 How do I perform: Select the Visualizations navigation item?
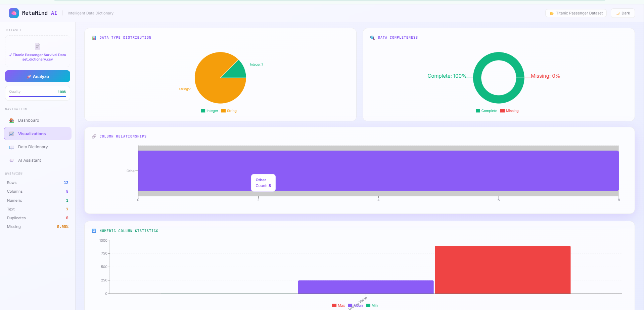click(38, 134)
